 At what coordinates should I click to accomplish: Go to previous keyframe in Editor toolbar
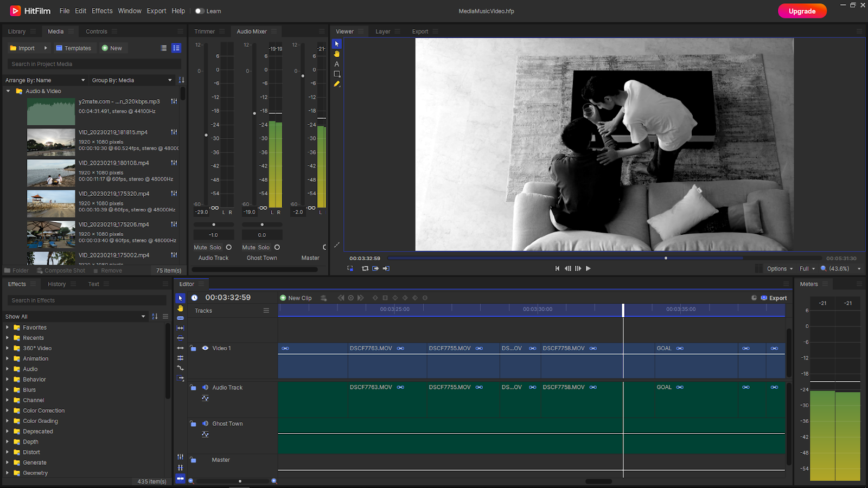click(341, 298)
